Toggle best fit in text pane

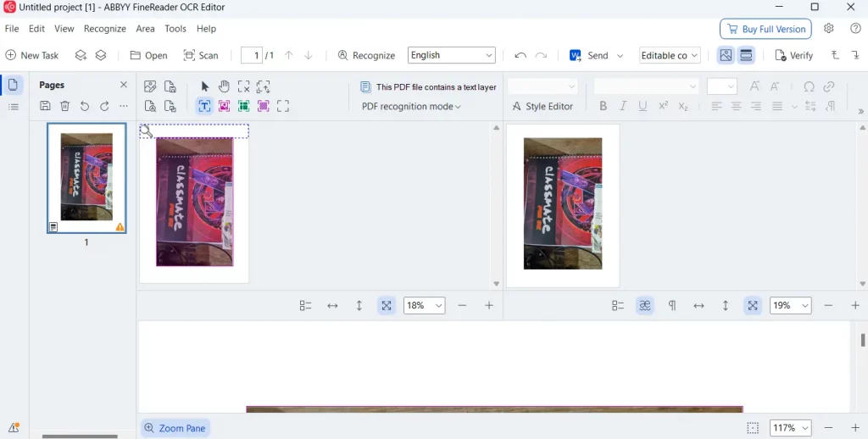(753, 306)
